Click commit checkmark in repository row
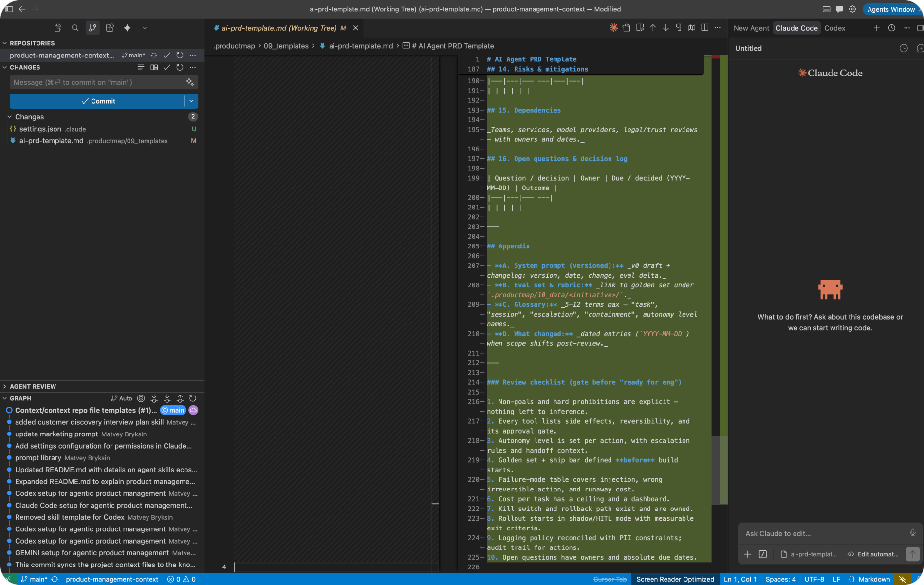The width and height of the screenshot is (924, 585). pyautogui.click(x=166, y=56)
